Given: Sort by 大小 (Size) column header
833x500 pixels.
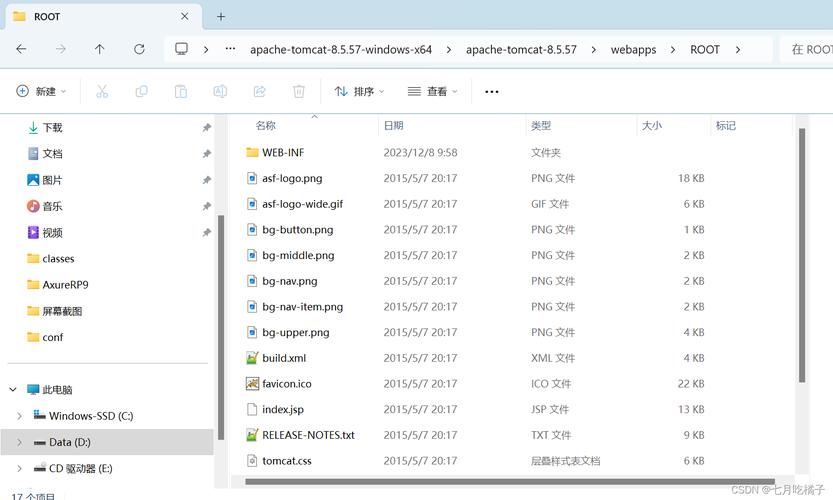Looking at the screenshot, I should click(x=652, y=125).
